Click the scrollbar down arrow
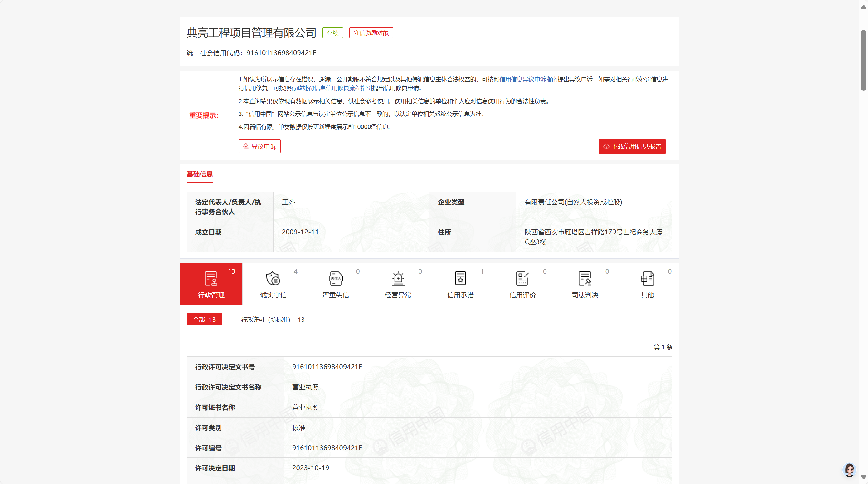 (863, 477)
